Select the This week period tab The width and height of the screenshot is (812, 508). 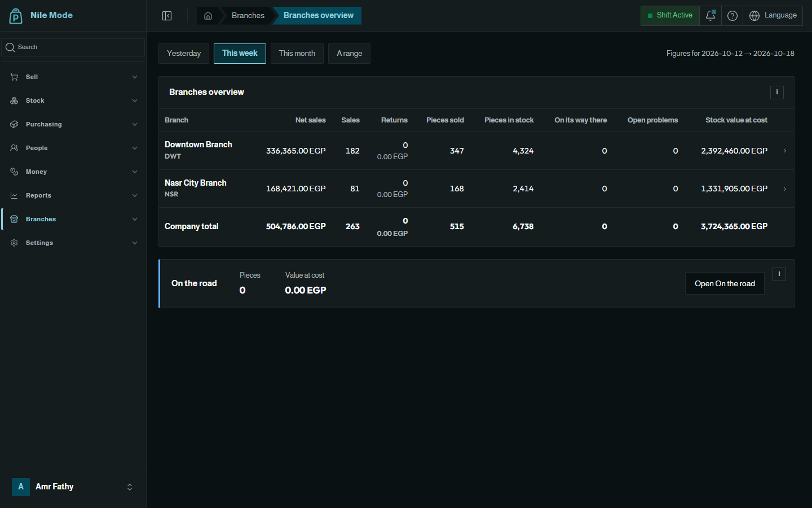click(x=240, y=54)
